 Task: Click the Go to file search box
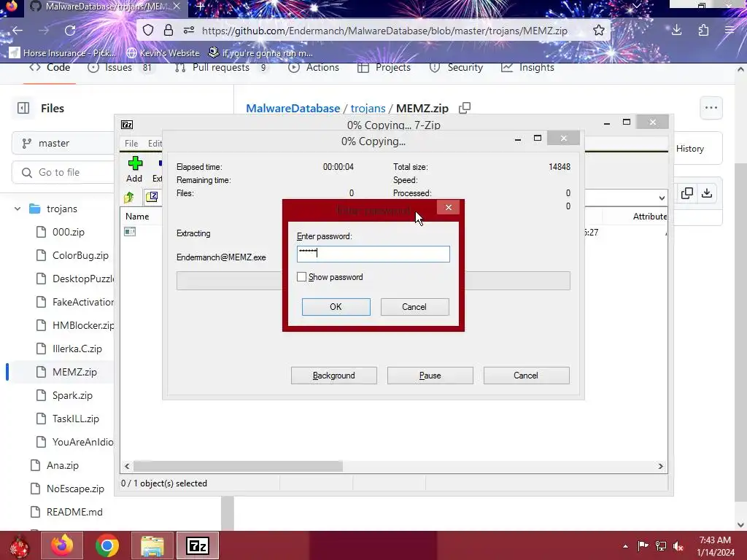[x=63, y=172]
